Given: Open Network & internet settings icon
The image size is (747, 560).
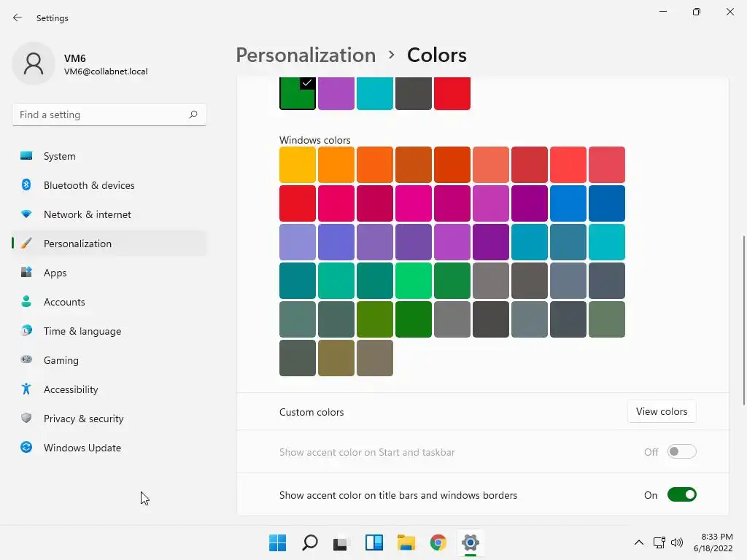Looking at the screenshot, I should 26,214.
